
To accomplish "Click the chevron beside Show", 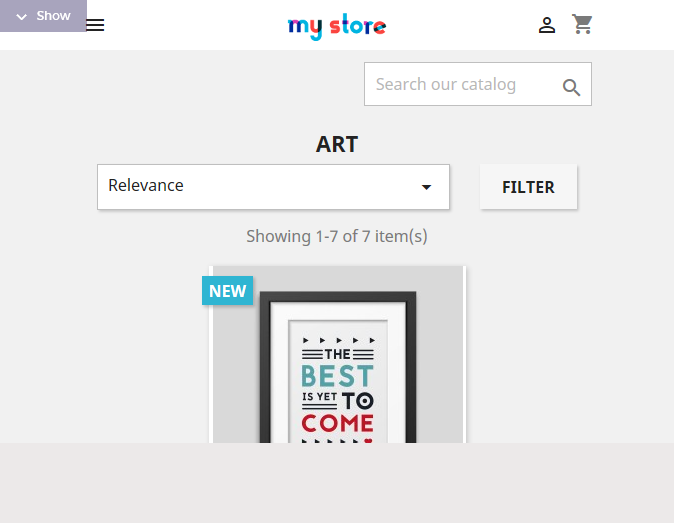I will pyautogui.click(x=21, y=17).
